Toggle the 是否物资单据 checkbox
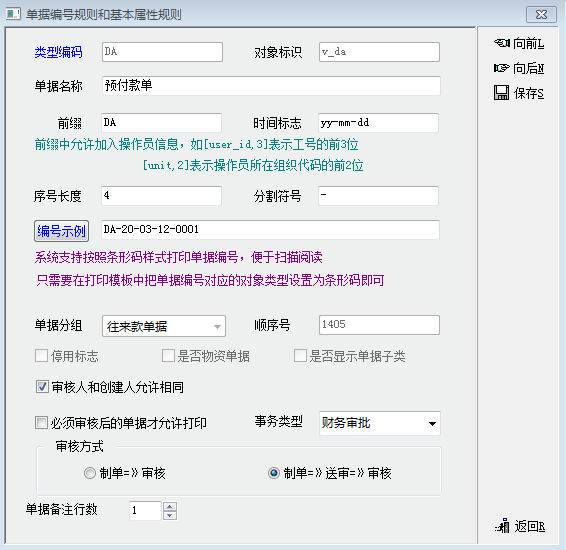The width and height of the screenshot is (566, 550). pos(168,355)
